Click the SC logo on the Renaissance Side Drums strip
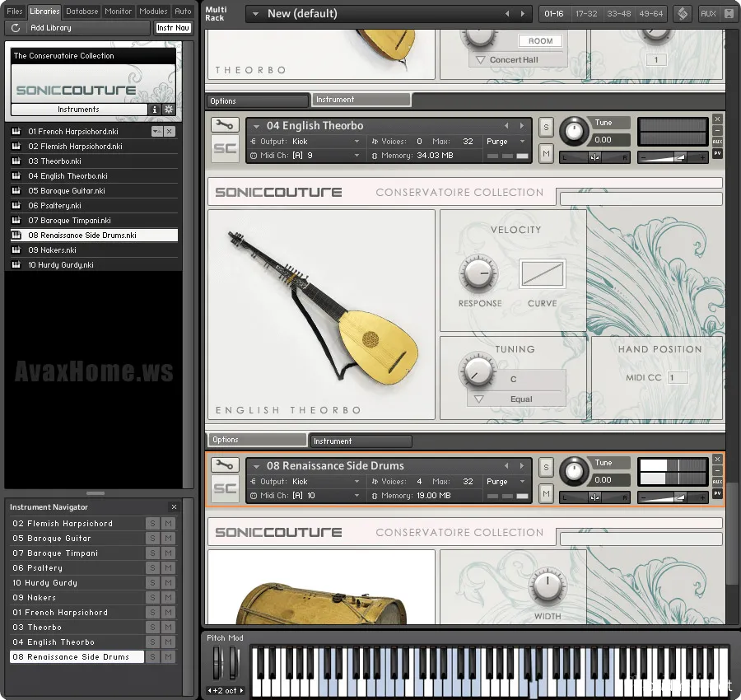The image size is (741, 700). click(225, 488)
